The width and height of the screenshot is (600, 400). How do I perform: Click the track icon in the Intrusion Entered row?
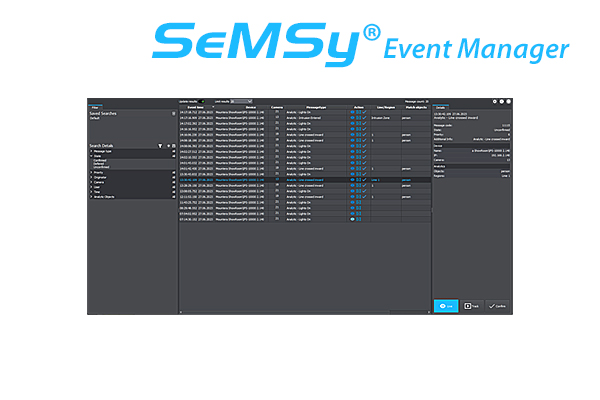coord(359,118)
